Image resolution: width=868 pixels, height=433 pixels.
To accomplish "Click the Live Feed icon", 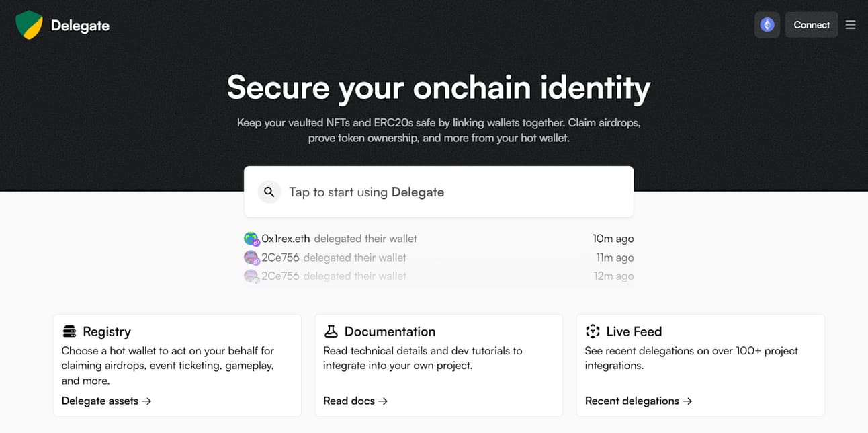I will point(593,331).
